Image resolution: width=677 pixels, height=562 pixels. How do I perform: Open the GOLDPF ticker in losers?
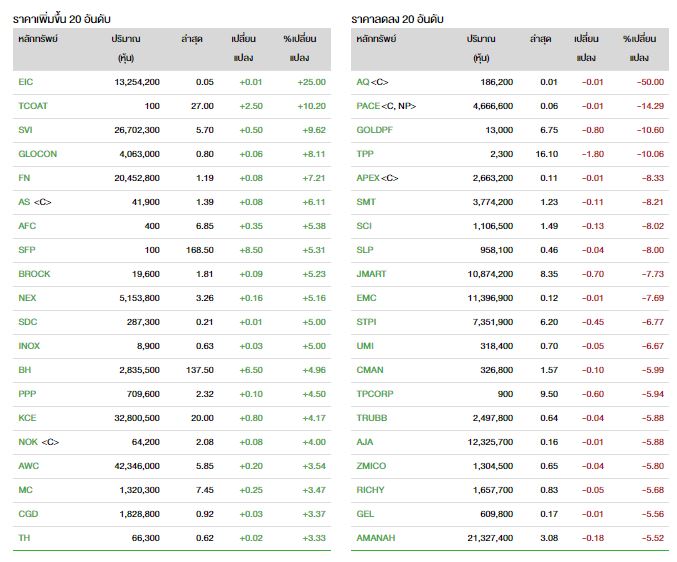(x=375, y=129)
